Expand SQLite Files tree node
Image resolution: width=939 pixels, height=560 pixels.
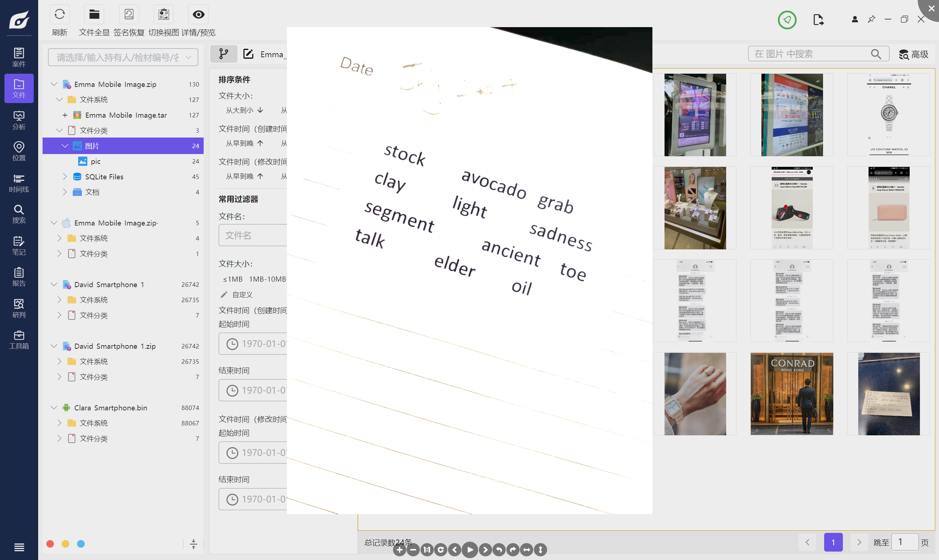[65, 177]
